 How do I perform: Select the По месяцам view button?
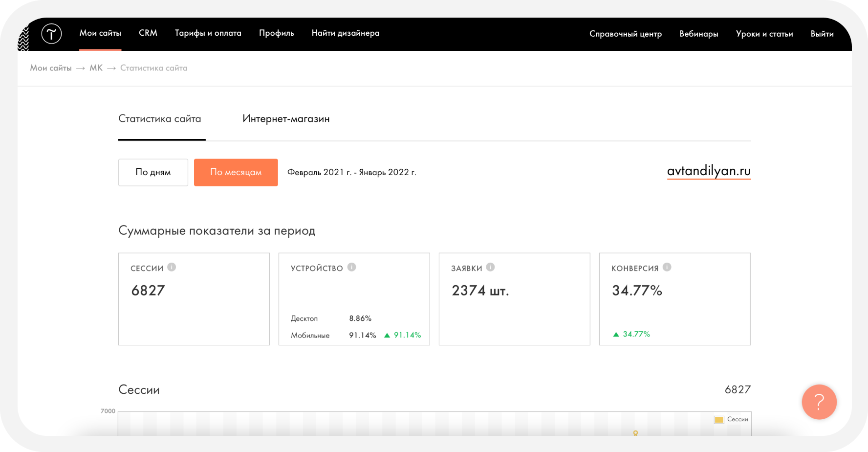pos(236,172)
